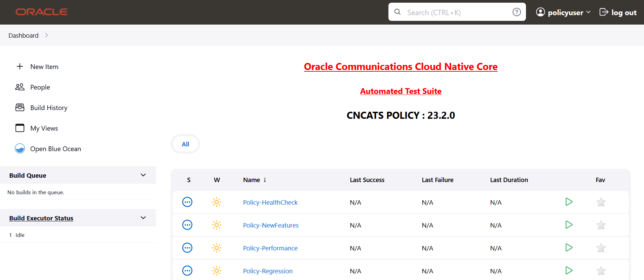Click the Build History tray icon
644x280 pixels.
pos(20,107)
